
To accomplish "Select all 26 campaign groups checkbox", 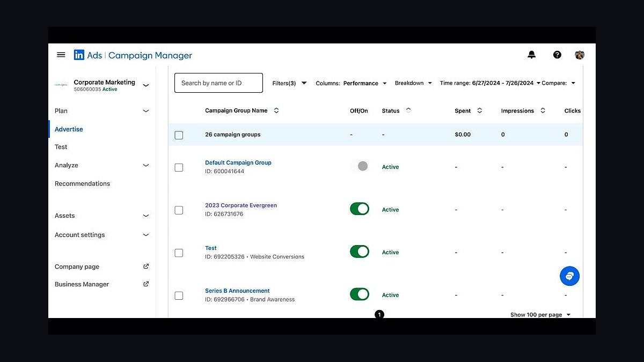I will (179, 135).
